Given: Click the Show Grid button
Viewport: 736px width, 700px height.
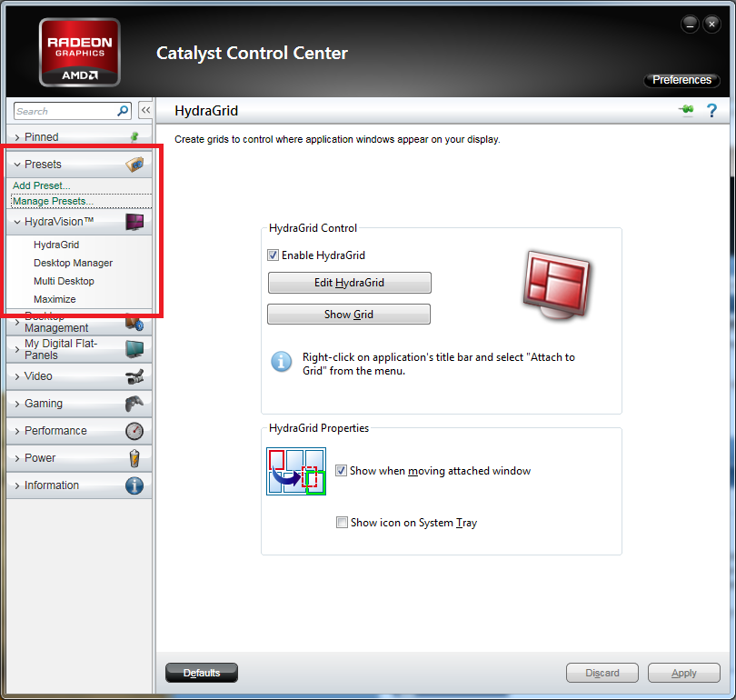Looking at the screenshot, I should 349,314.
